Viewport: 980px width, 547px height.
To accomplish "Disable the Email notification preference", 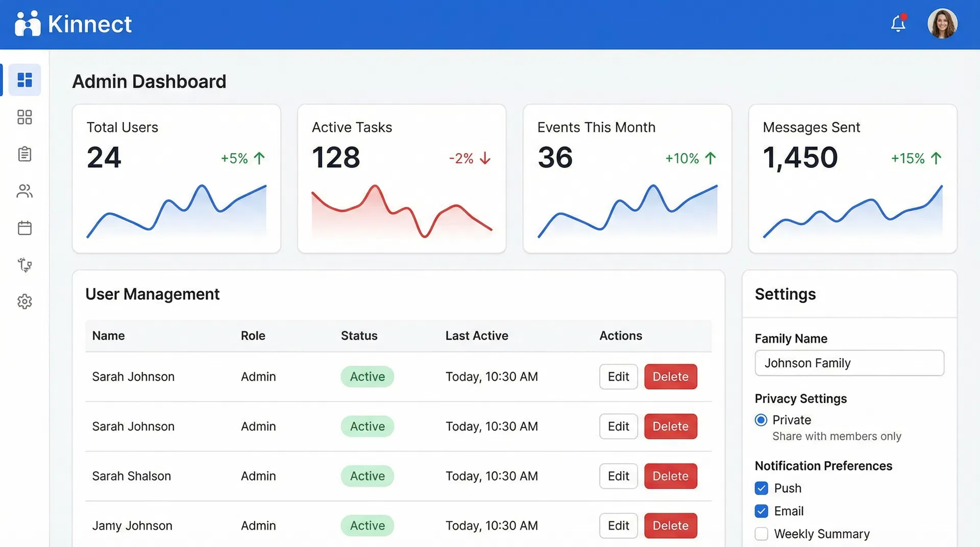I will click(x=761, y=511).
